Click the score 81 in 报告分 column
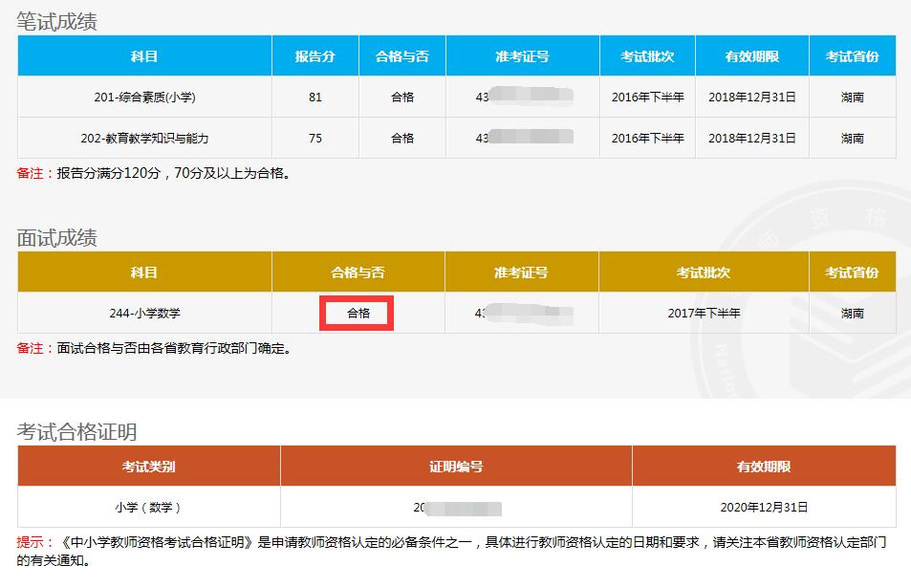 pyautogui.click(x=315, y=98)
